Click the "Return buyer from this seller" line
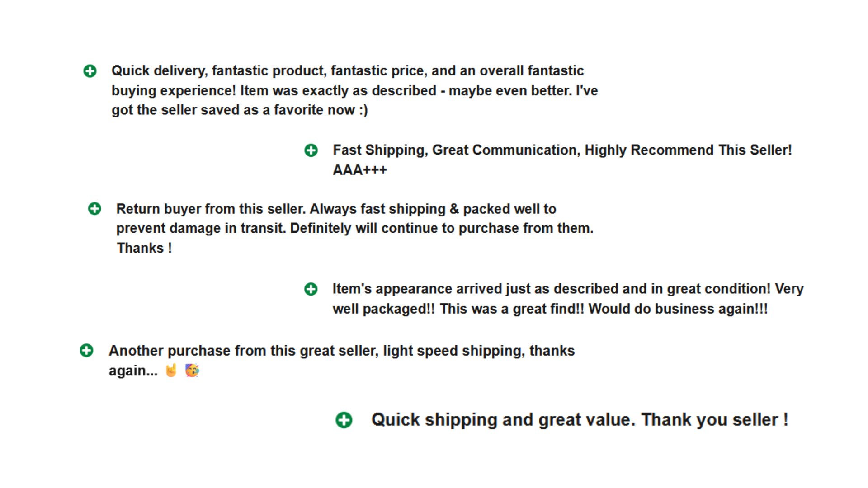 (x=336, y=209)
